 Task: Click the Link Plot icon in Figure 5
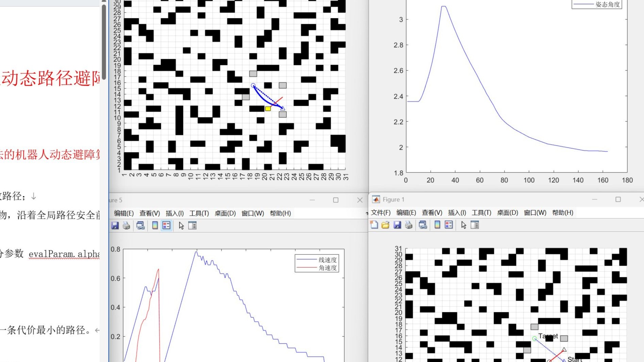click(x=141, y=226)
